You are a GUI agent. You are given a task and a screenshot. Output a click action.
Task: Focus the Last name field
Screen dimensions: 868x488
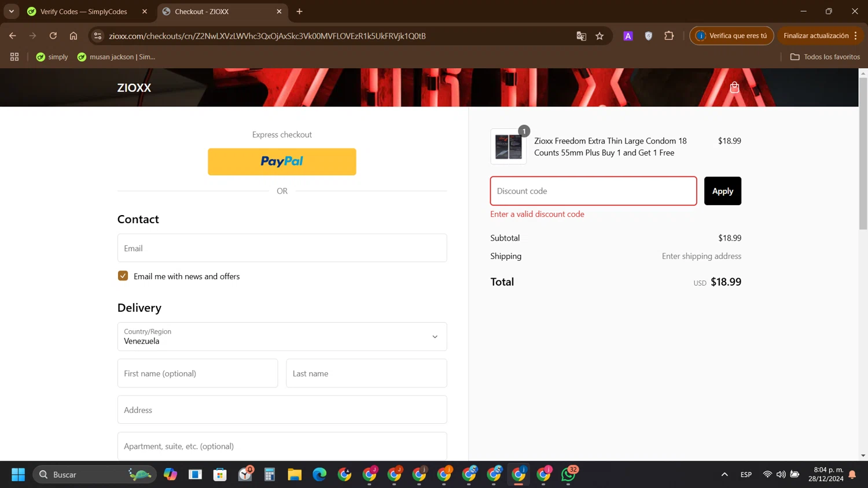point(366,374)
